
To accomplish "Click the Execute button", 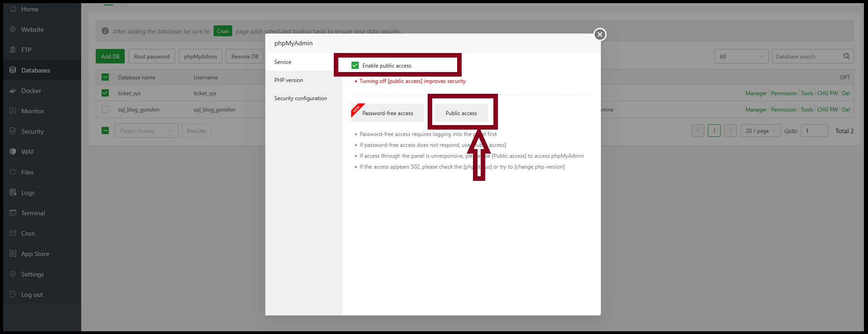I will 196,131.
